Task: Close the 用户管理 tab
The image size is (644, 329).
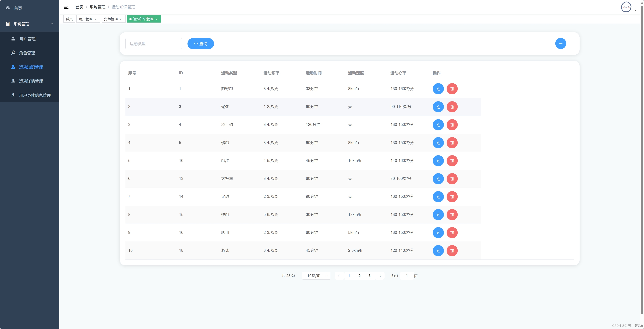Action: click(x=96, y=19)
